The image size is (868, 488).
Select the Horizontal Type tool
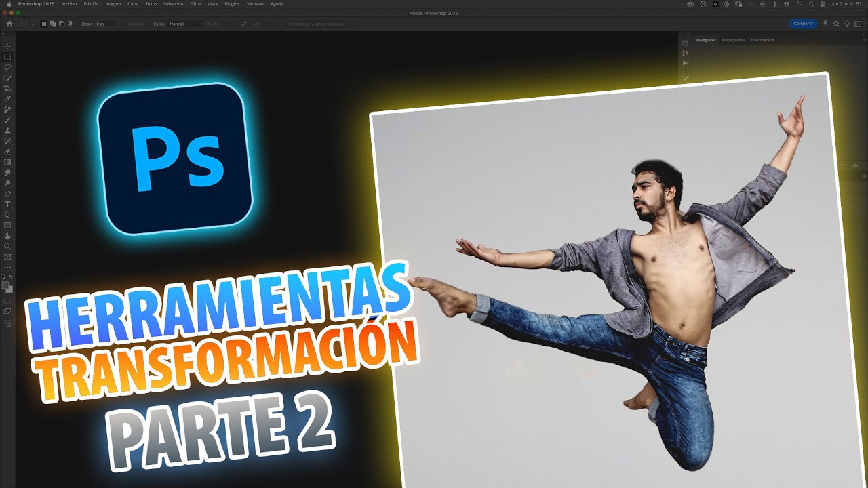click(8, 204)
